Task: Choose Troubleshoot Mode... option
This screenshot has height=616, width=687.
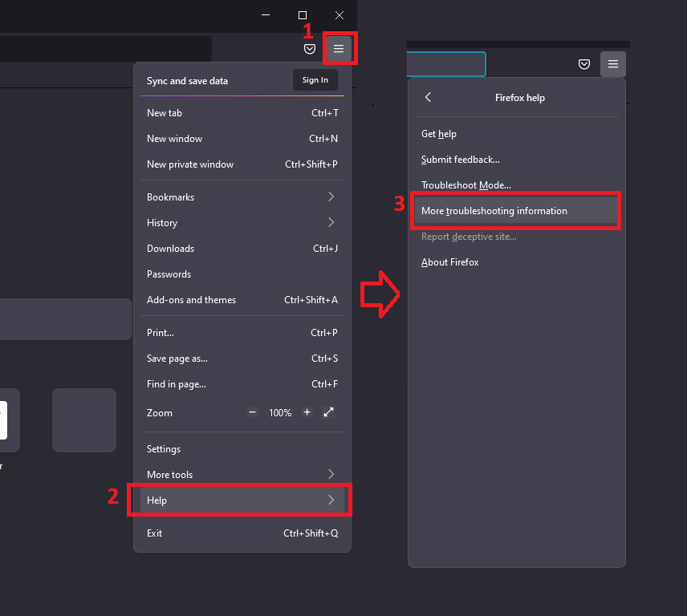Action: point(517,185)
